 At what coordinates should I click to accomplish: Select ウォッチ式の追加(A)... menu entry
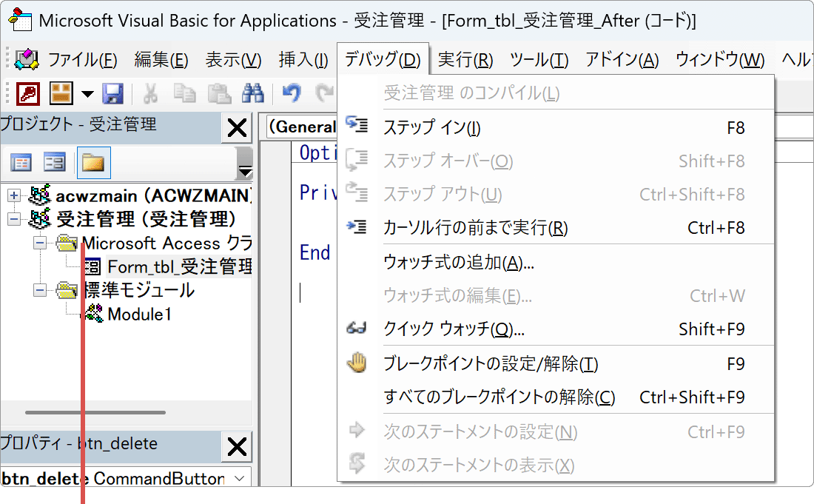tap(458, 263)
